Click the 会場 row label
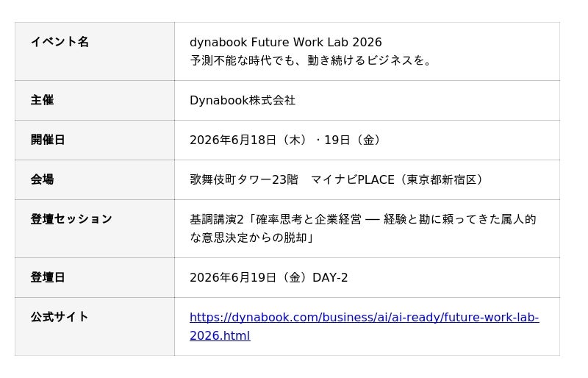The image size is (588, 378). 42,179
